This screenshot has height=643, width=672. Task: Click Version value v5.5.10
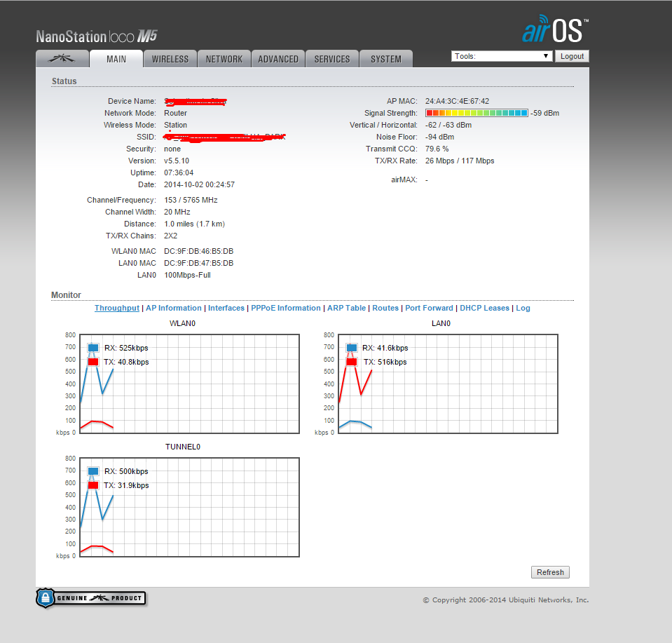177,161
